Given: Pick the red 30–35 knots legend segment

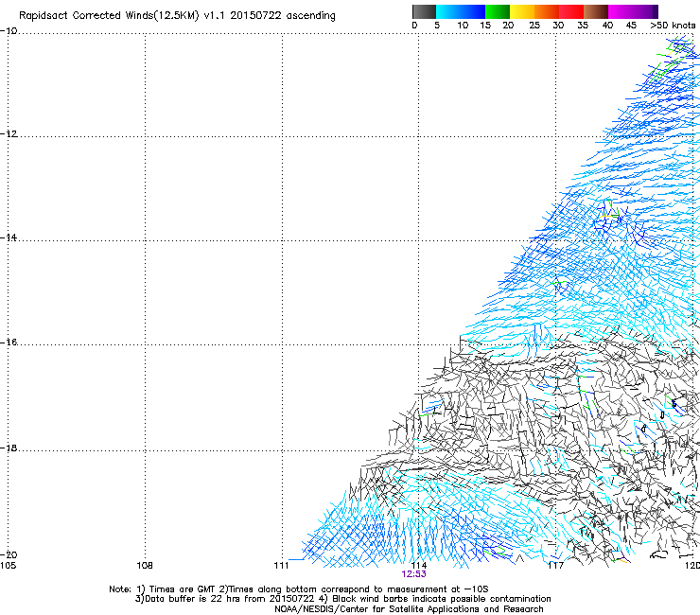Looking at the screenshot, I should coord(571,11).
